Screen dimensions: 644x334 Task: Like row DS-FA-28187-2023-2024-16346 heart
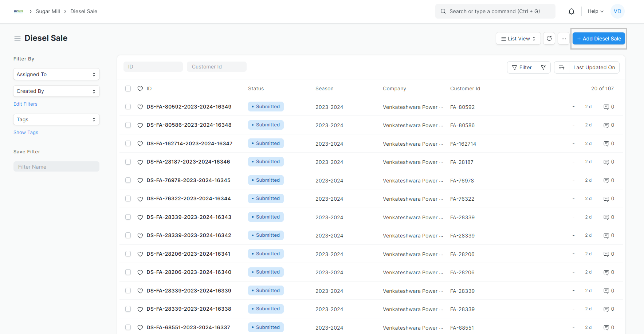click(140, 162)
